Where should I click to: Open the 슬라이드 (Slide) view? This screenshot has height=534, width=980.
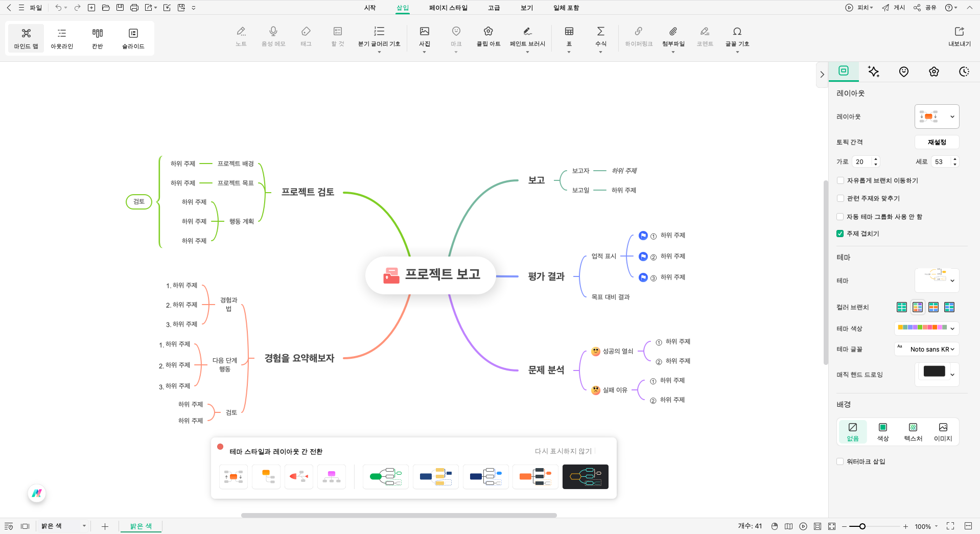coord(132,38)
